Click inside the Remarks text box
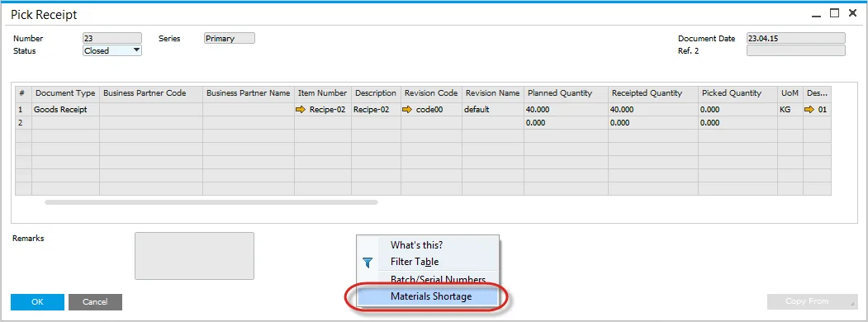Screen dimensions: 868x322 194,256
